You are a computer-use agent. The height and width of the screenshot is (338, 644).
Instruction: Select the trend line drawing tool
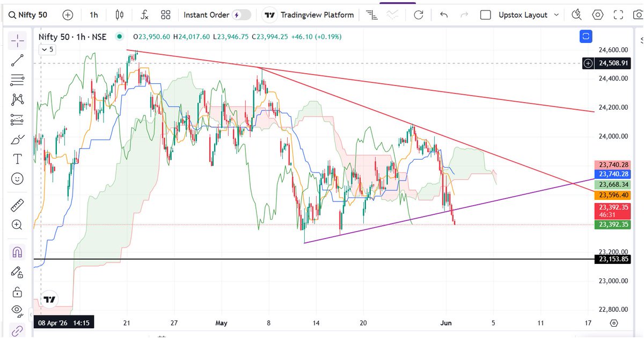17,60
